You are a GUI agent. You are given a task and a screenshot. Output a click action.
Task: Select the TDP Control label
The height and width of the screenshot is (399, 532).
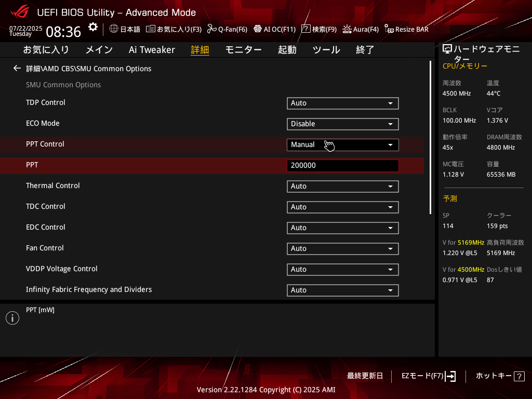tap(46, 102)
